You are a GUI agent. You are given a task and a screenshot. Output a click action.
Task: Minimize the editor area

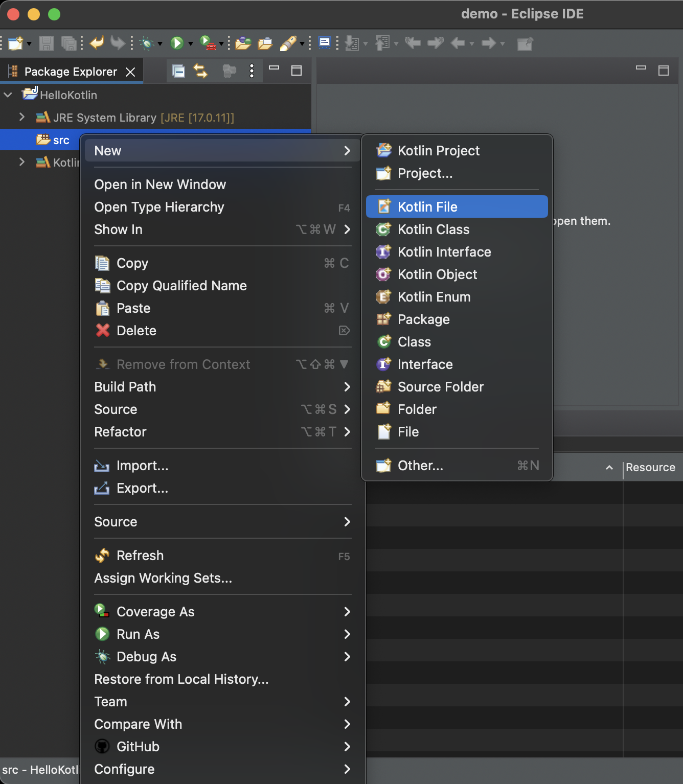641,67
